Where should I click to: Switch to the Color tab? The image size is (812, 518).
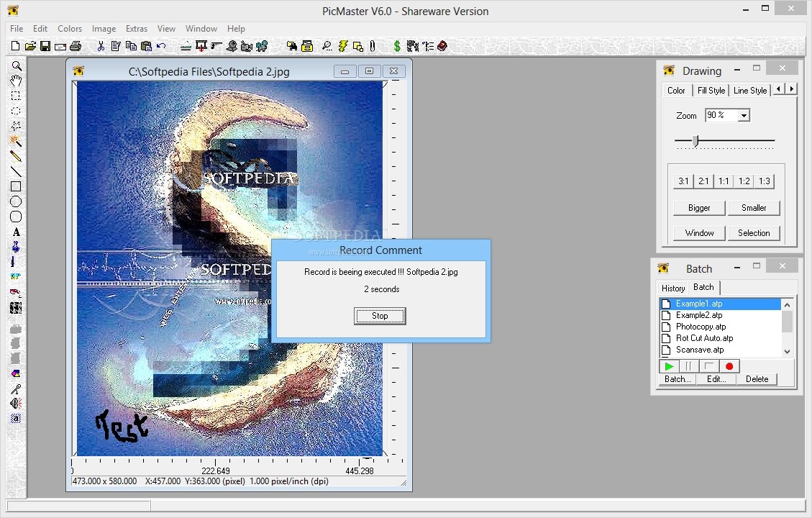[x=676, y=91]
